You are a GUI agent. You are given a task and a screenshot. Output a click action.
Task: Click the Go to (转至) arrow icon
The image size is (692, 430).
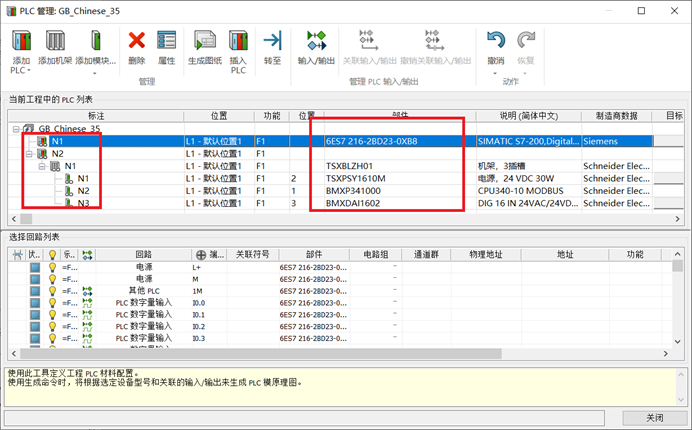coord(272,41)
